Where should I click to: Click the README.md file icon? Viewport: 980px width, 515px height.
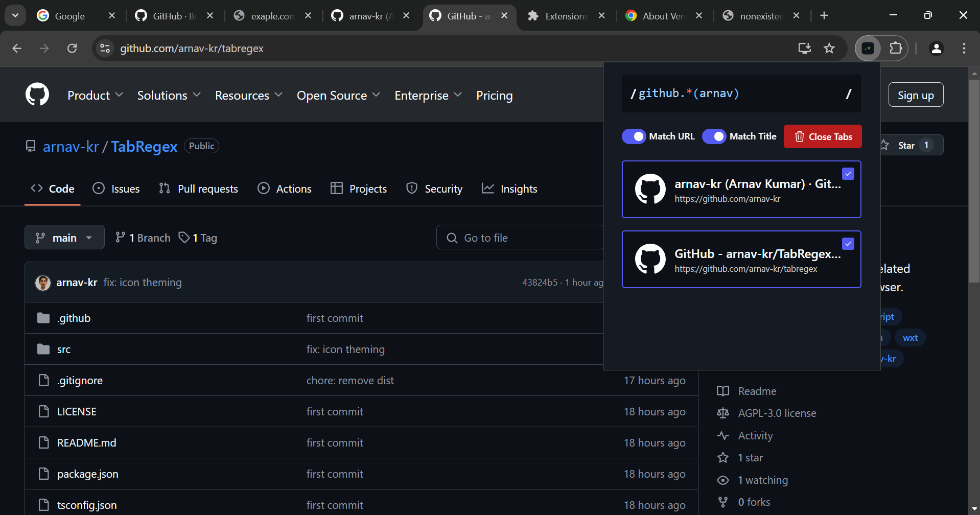pos(44,442)
